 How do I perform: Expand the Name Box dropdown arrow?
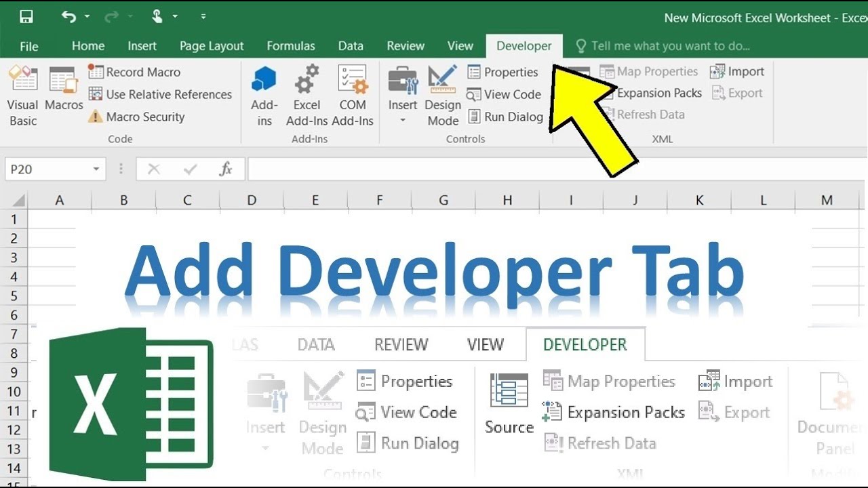96,169
